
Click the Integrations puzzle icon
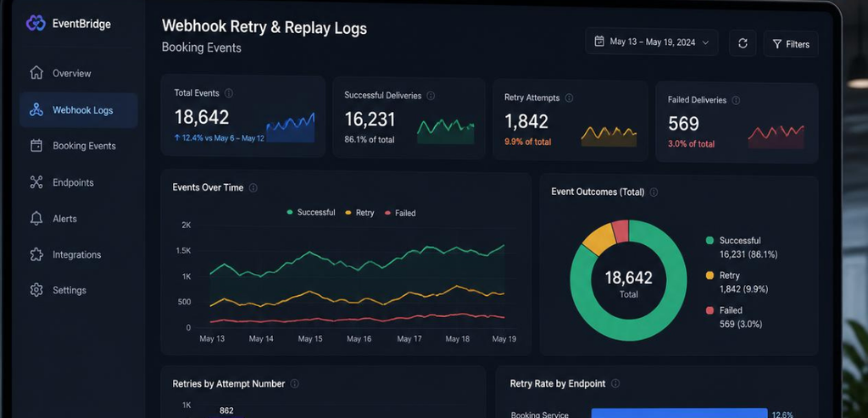36,254
